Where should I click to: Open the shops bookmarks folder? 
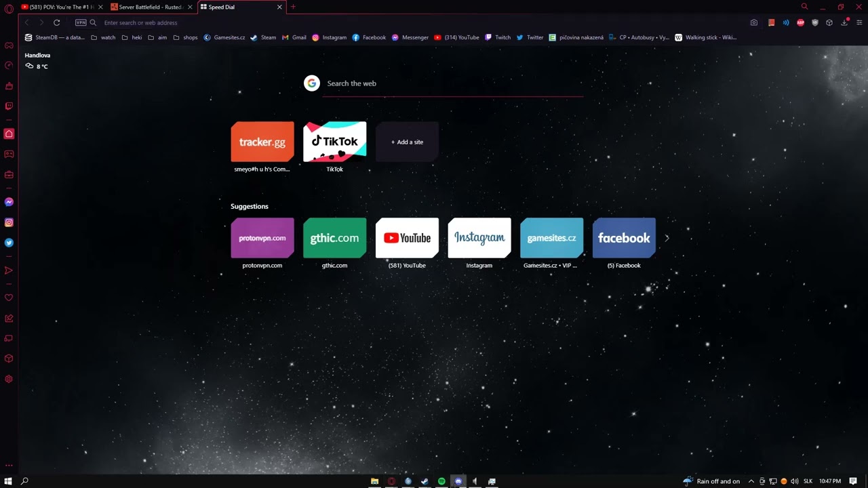coord(185,37)
